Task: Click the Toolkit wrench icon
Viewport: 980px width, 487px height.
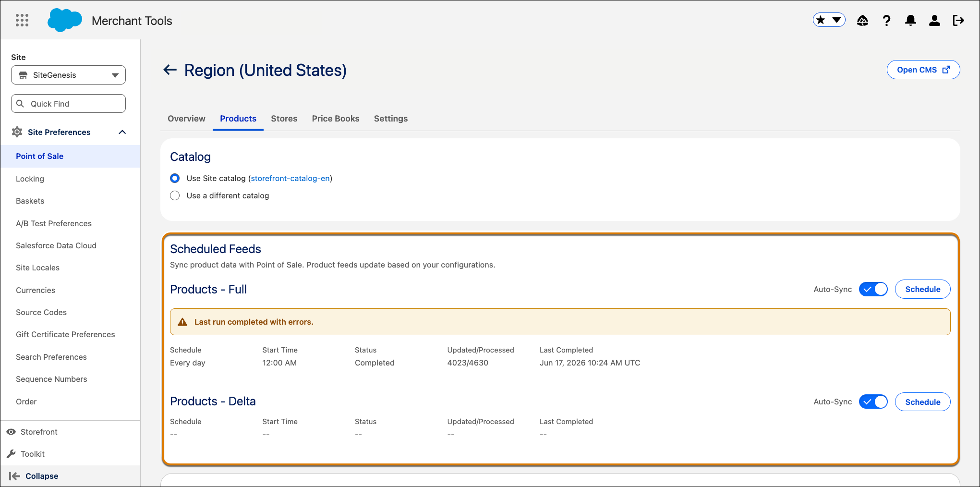Action: [11, 454]
